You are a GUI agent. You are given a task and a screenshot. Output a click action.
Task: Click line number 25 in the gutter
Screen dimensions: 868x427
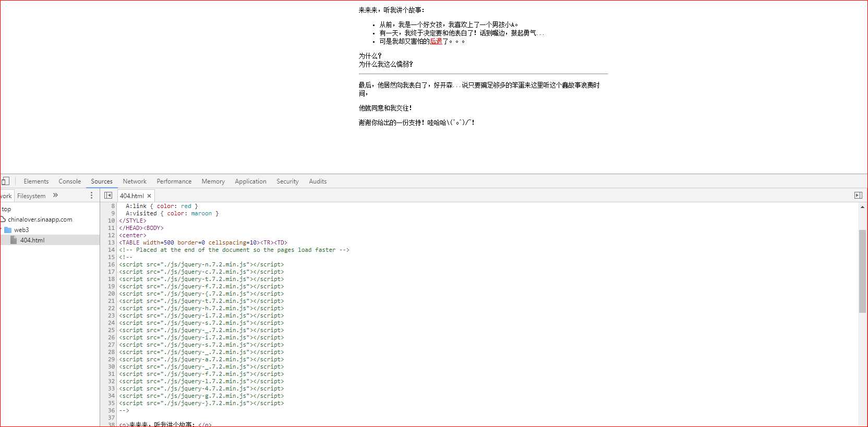pyautogui.click(x=111, y=330)
